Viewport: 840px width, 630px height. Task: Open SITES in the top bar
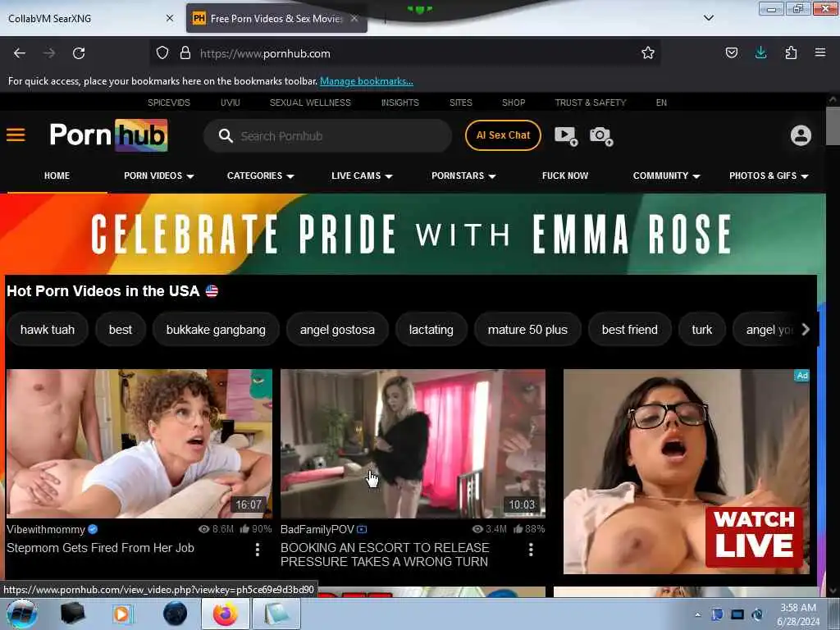pos(461,103)
